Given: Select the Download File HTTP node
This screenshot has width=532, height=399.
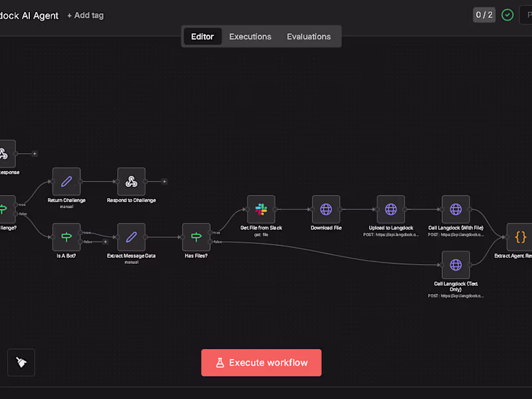Looking at the screenshot, I should [x=326, y=208].
